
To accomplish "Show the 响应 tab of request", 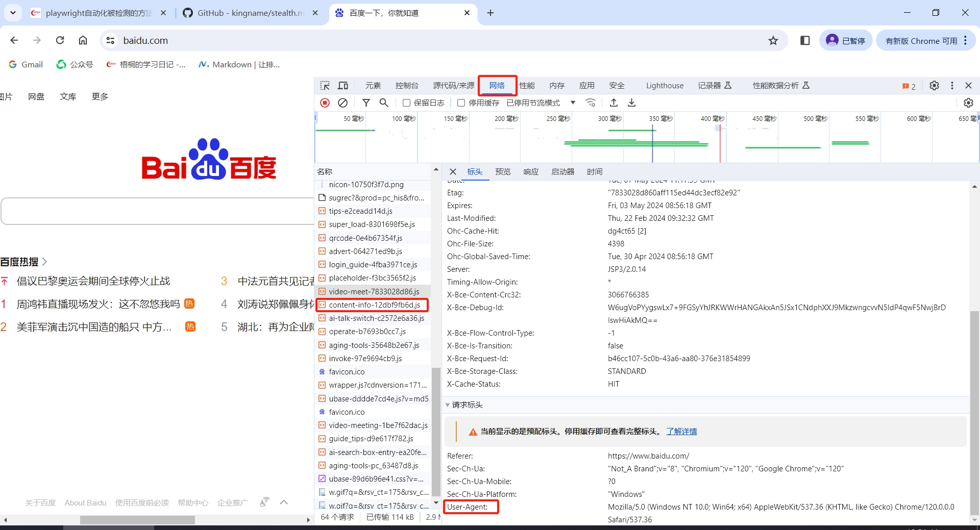I will 531,172.
